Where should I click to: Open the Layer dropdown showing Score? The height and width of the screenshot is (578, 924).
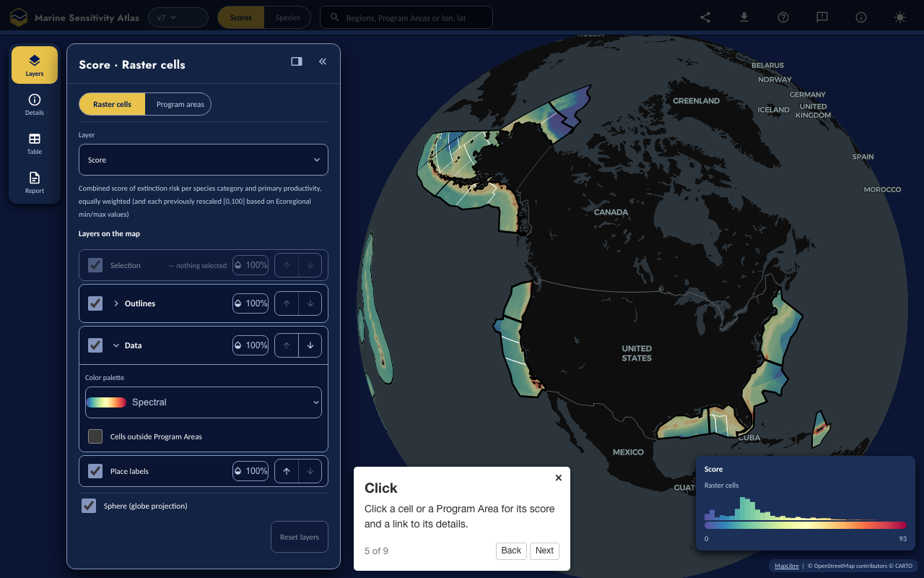[204, 160]
